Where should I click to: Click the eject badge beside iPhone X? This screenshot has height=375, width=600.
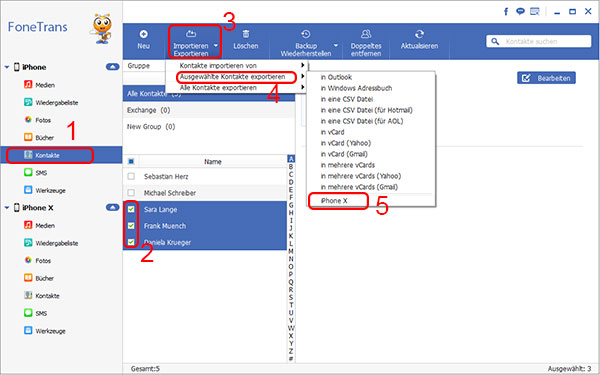112,207
